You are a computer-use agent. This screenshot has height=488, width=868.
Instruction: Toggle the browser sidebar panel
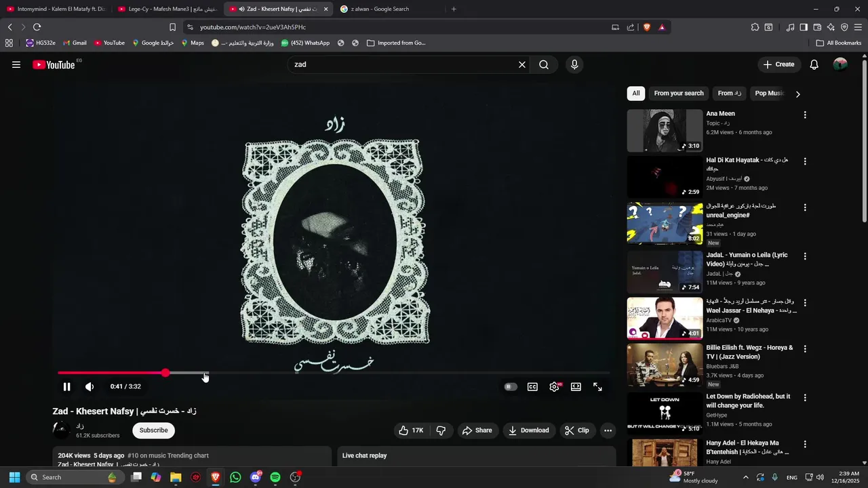point(804,27)
